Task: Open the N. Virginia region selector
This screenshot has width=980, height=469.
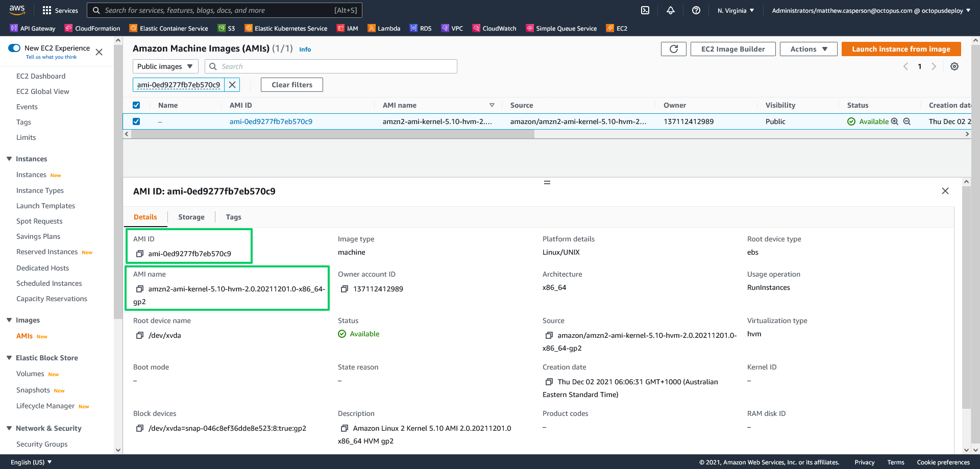Action: tap(736, 10)
